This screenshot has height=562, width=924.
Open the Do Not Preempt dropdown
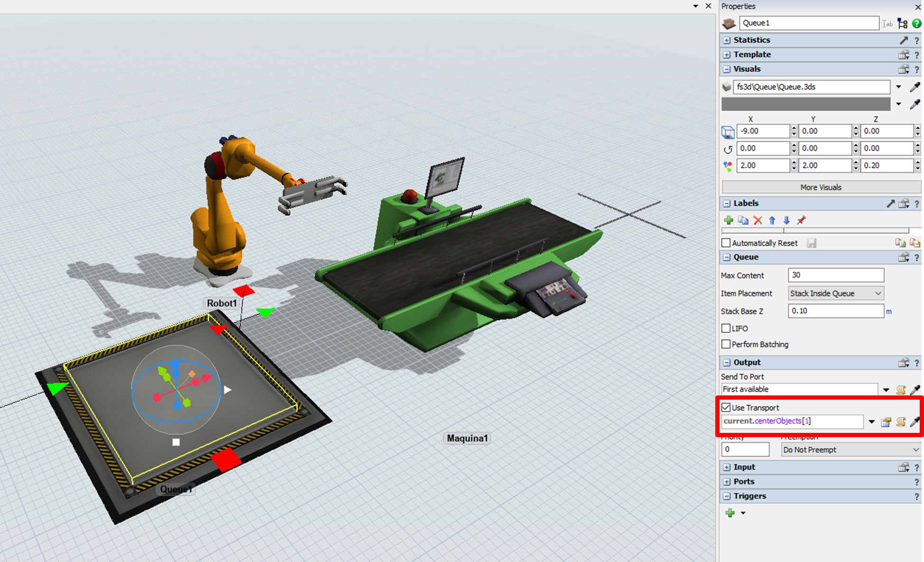pos(850,450)
